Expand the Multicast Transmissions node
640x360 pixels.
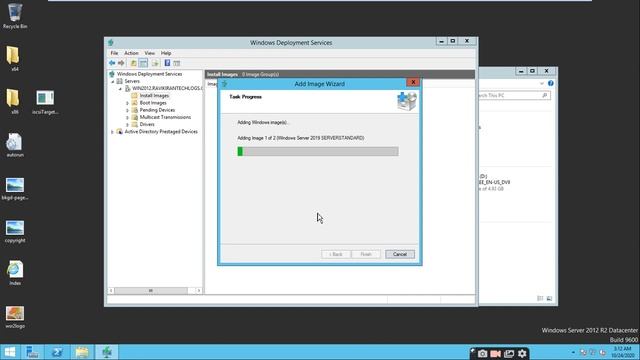[x=127, y=117]
